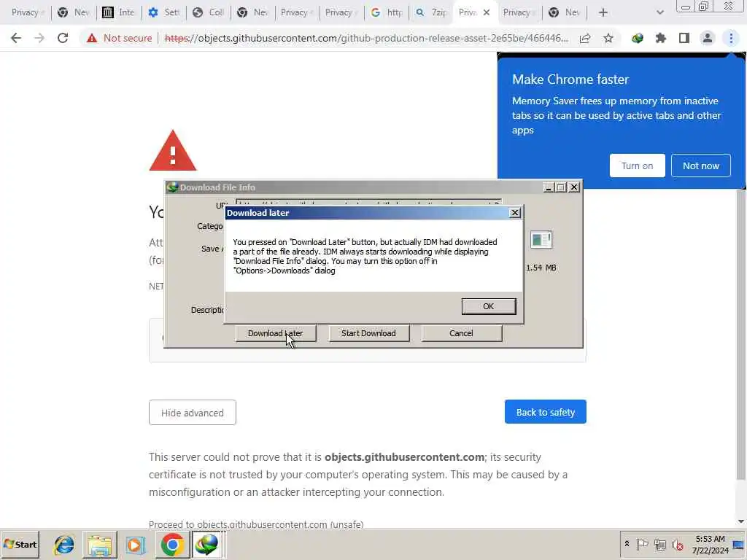Dismiss Memory Saver with Not now
This screenshot has height=560, width=747.
click(x=701, y=166)
